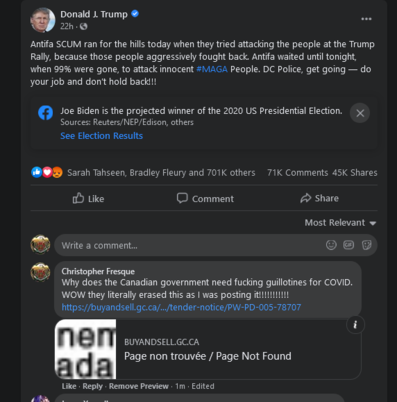The height and width of the screenshot is (402, 397).
Task: Open the emoji picker in comment box
Action: [x=331, y=245]
